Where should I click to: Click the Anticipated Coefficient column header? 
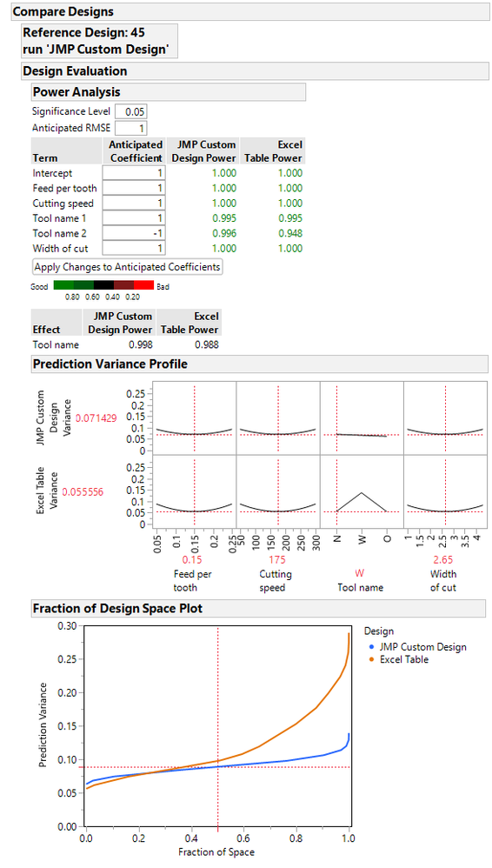(x=133, y=151)
